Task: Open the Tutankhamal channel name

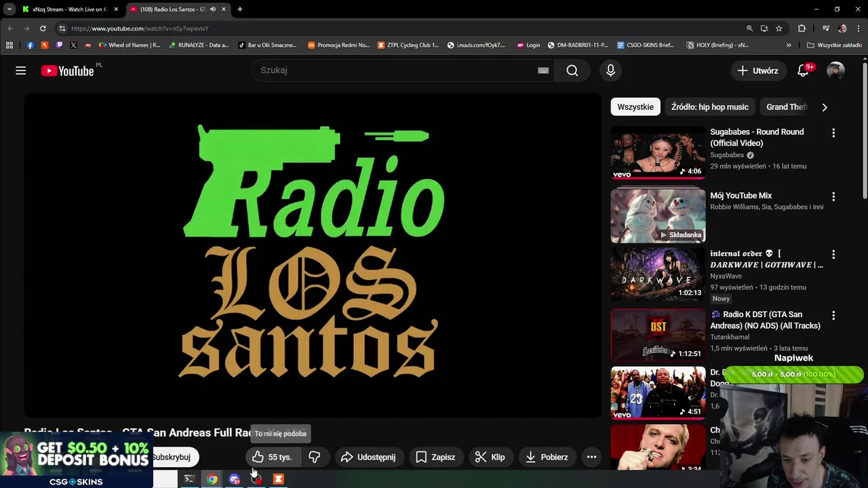Action: (730, 337)
